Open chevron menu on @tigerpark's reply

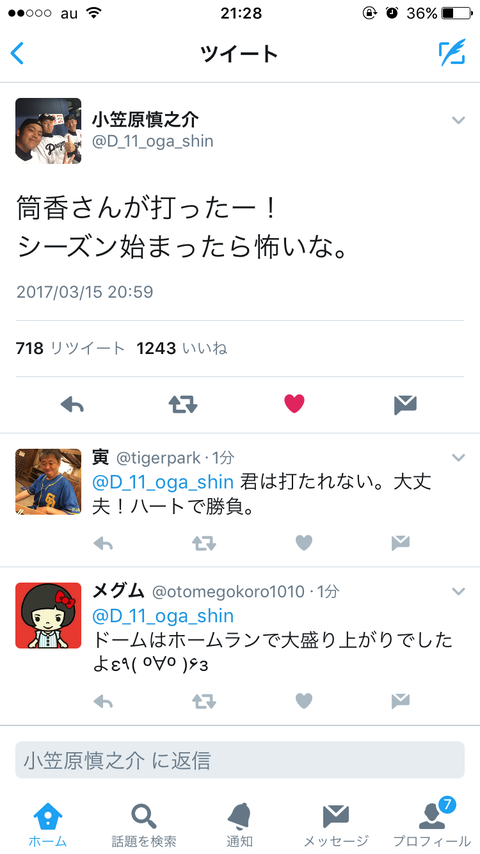pos(458,458)
